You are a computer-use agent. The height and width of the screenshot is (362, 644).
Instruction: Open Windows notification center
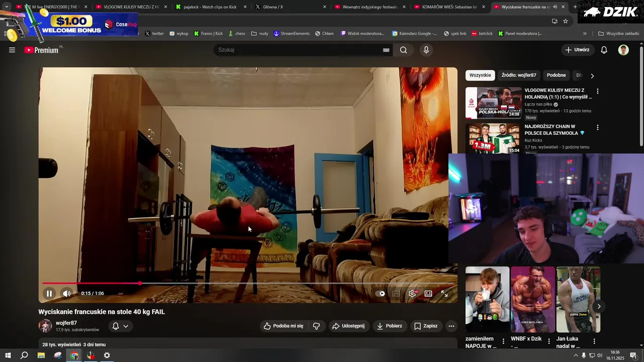pos(634,355)
